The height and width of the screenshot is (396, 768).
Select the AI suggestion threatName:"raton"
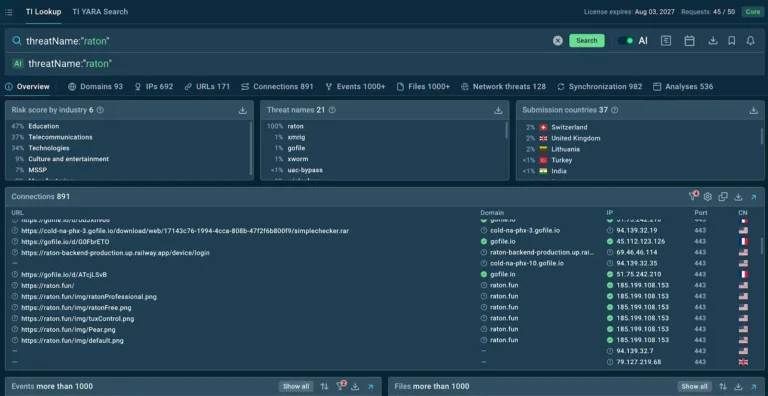70,64
